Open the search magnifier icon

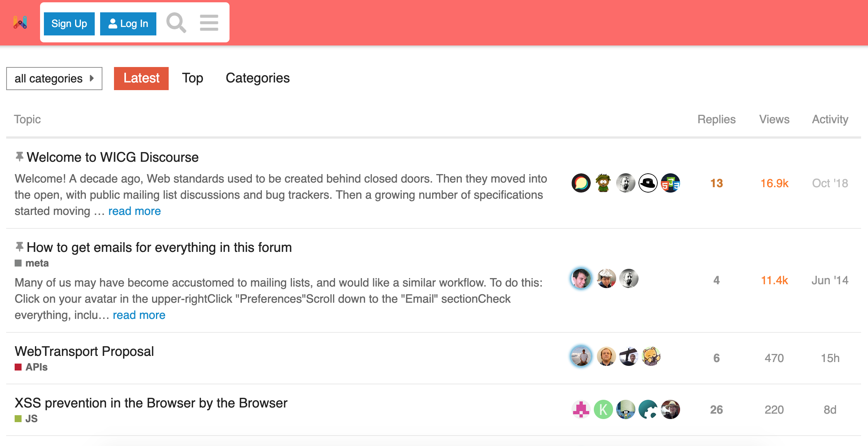coord(176,22)
